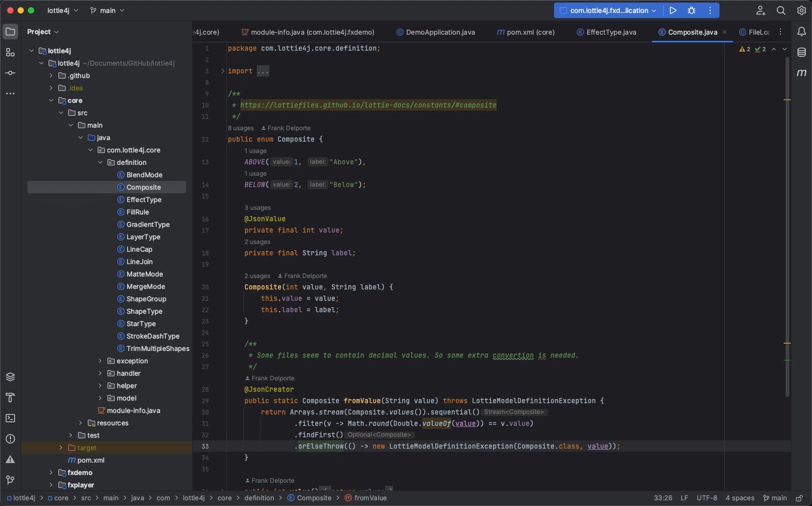This screenshot has width=812, height=506.
Task: Click the 33:26 caret position widget
Action: click(663, 498)
